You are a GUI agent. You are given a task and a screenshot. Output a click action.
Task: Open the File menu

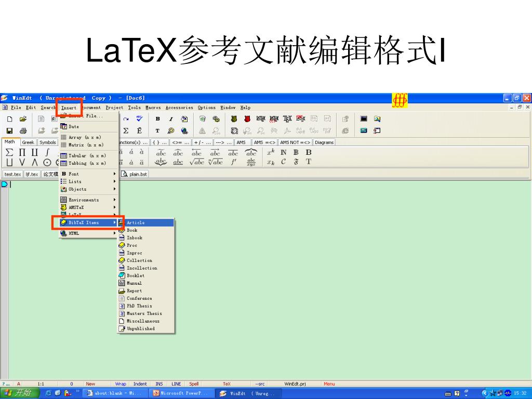[16, 108]
